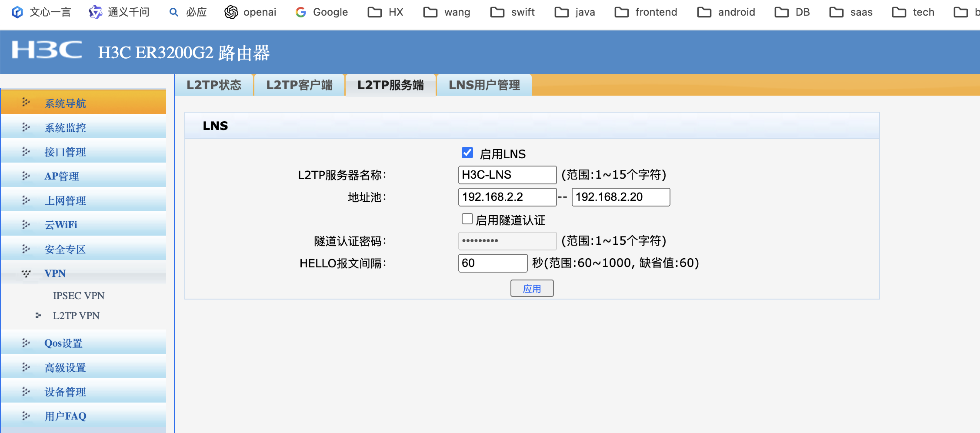Image resolution: width=980 pixels, height=433 pixels.
Task: Open the 高级设置 sidebar link
Action: (x=65, y=368)
